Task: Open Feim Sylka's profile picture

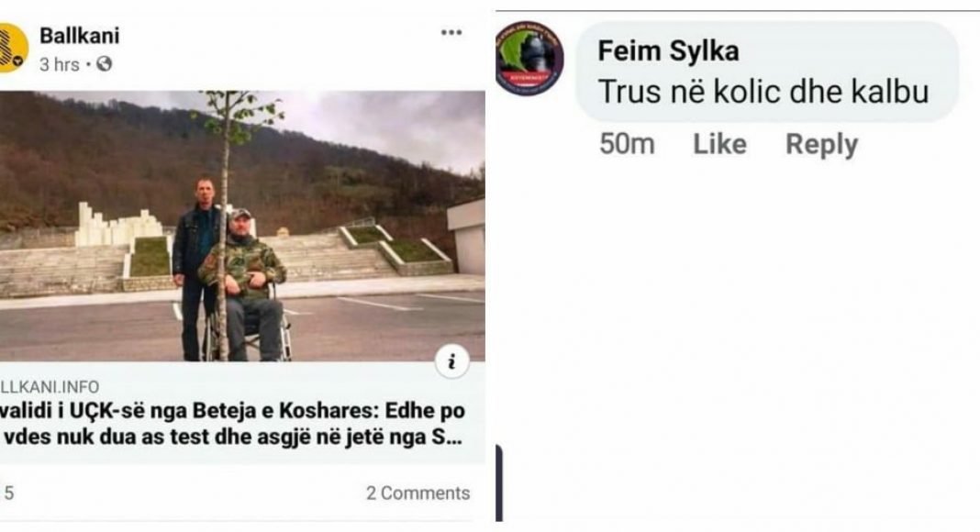Action: click(x=529, y=59)
